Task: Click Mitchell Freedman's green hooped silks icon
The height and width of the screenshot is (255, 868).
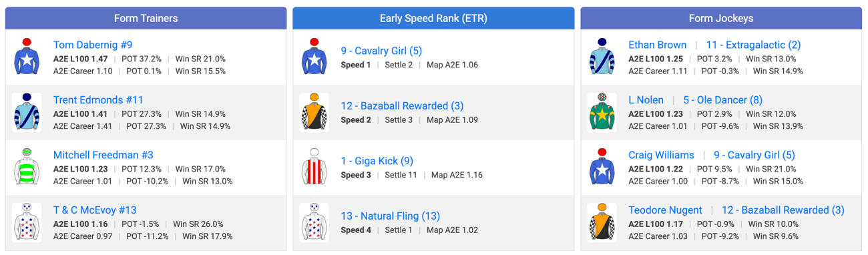Action: coord(27,167)
